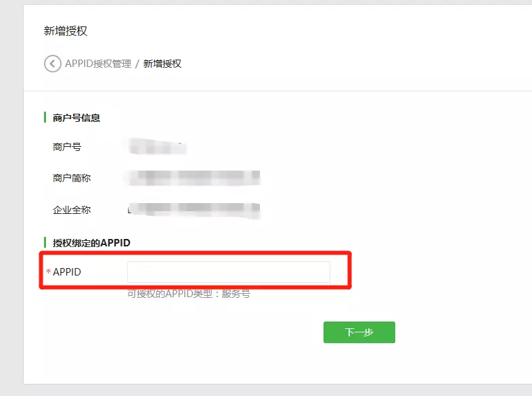Select the 新增授权 breadcrumb text

point(162,64)
